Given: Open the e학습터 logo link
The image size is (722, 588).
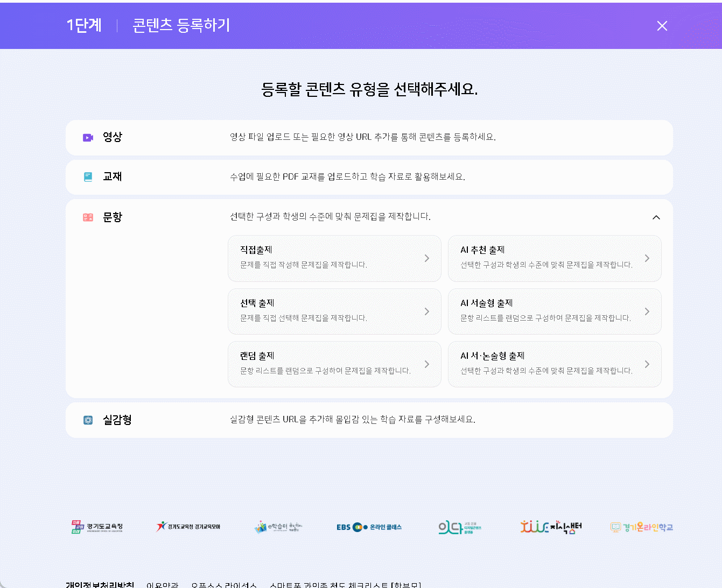Looking at the screenshot, I should pos(278,527).
